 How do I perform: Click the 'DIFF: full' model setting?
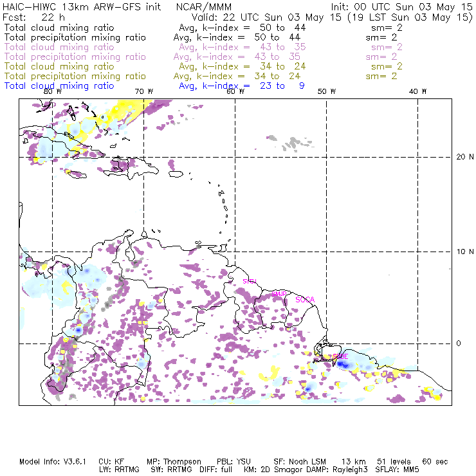tap(216, 470)
